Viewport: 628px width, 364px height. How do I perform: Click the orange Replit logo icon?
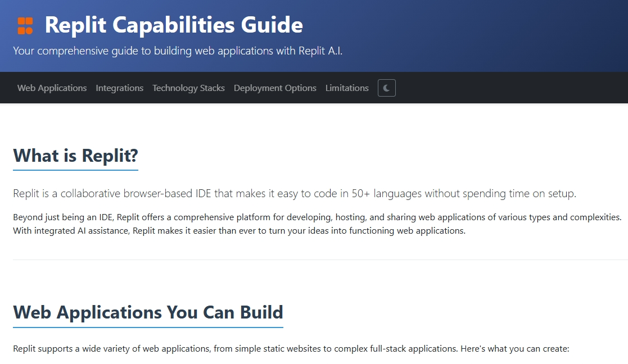25,26
